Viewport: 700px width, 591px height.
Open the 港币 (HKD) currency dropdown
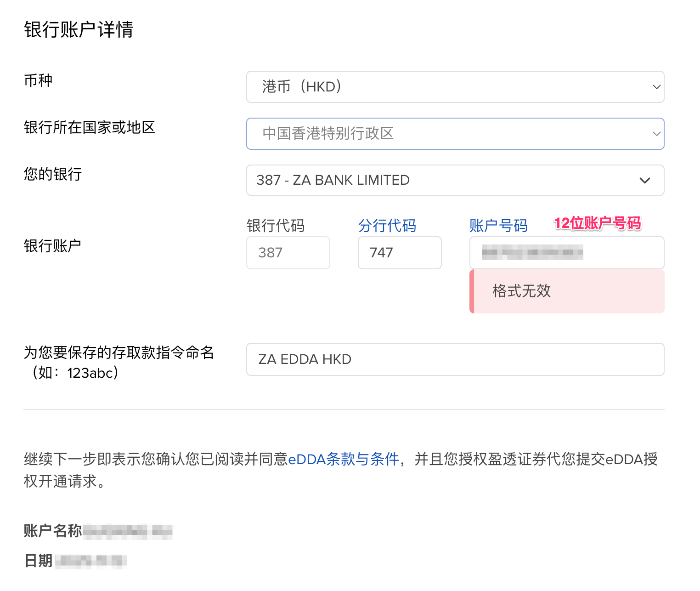pyautogui.click(x=455, y=87)
